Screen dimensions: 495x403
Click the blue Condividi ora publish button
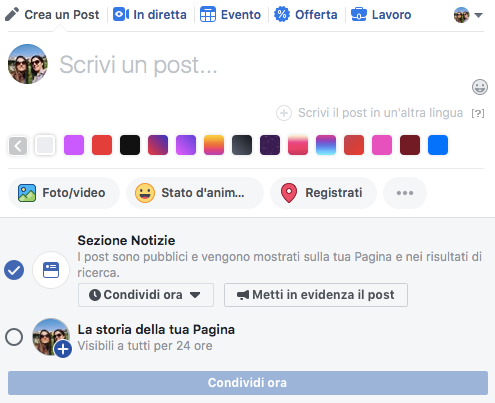click(x=248, y=383)
